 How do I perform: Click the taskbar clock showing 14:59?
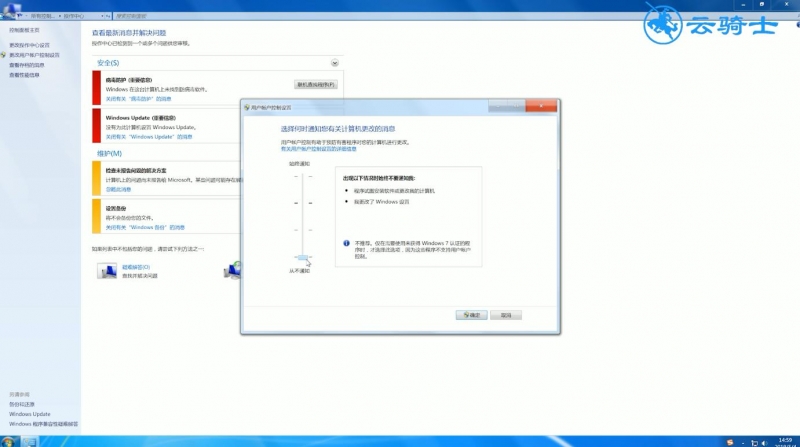[x=785, y=442]
